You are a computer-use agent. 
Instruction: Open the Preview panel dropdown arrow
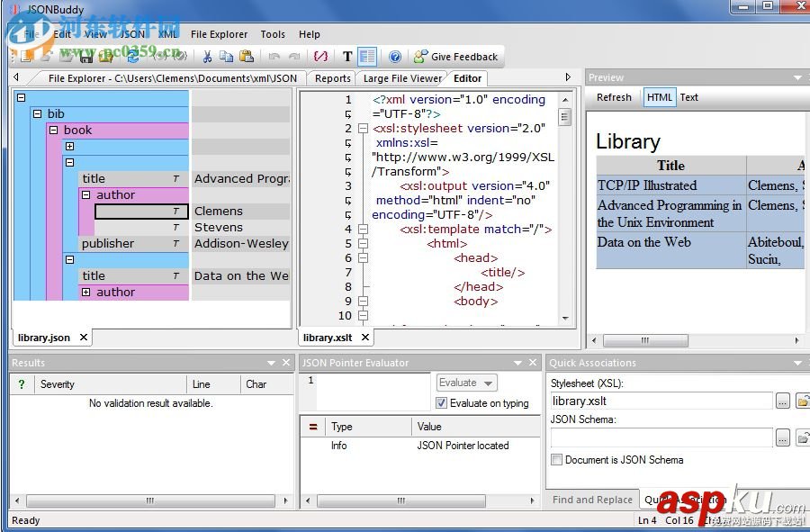[797, 77]
